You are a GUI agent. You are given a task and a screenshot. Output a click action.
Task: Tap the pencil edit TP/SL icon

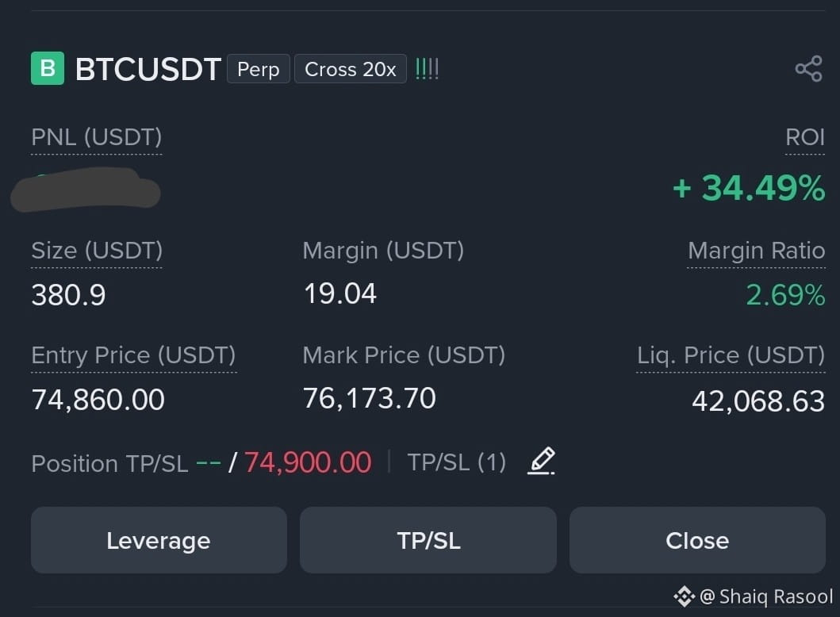pos(541,461)
